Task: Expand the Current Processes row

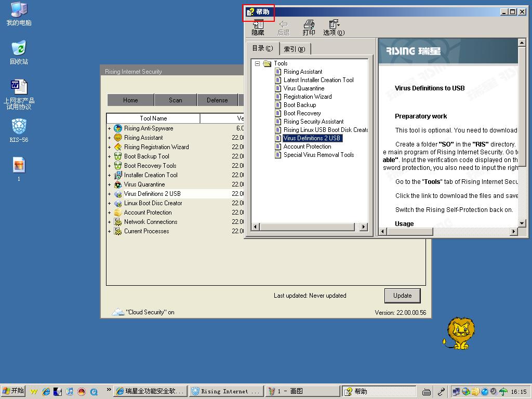Action: pyautogui.click(x=109, y=231)
